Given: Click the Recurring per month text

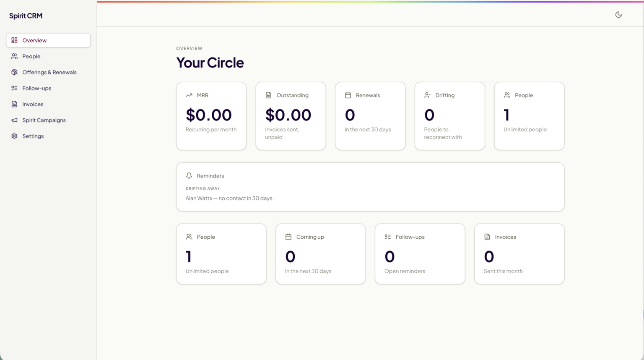Looking at the screenshot, I should click(x=211, y=129).
